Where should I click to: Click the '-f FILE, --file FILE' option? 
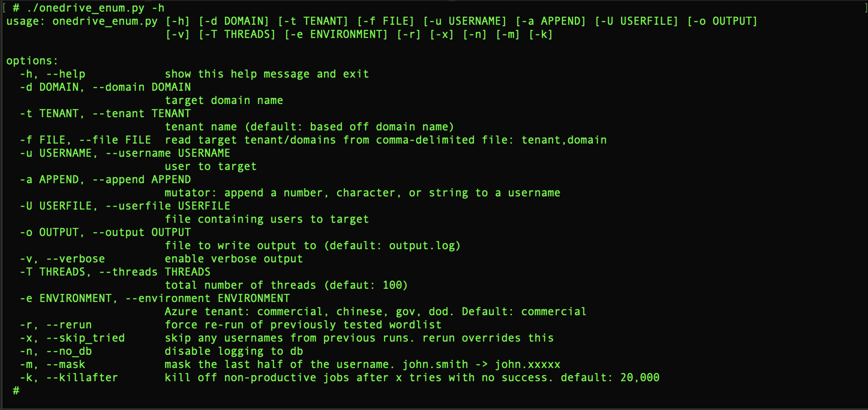[85, 140]
